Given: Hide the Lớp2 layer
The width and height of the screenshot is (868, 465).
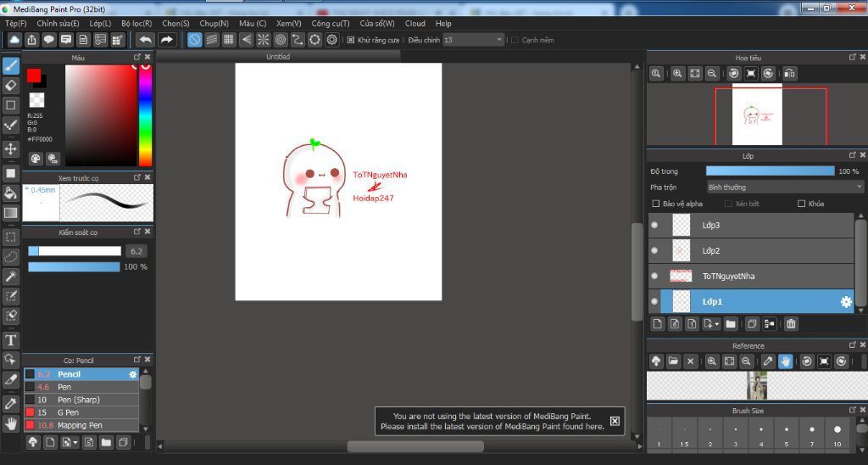Looking at the screenshot, I should coord(655,250).
